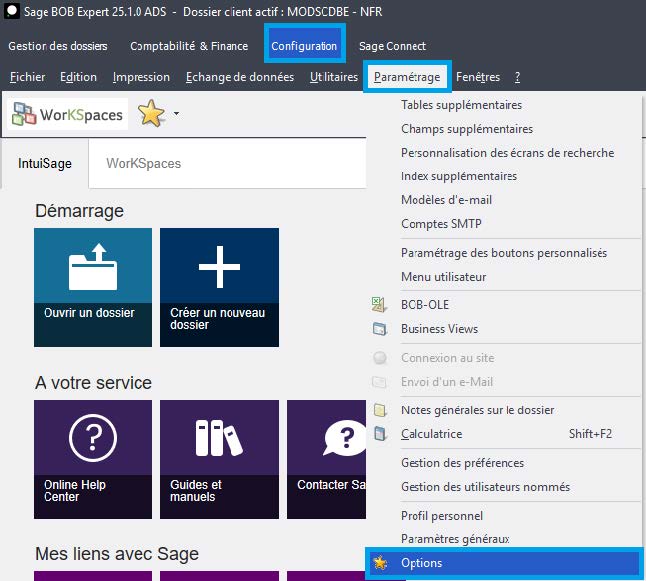The image size is (646, 581).
Task: Switch to the WorKSpaces tab
Action: tap(143, 163)
